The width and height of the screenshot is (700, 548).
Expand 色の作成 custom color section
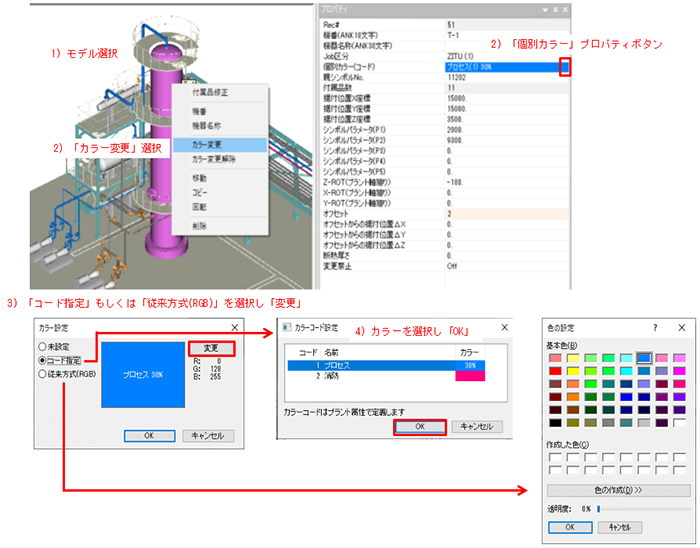(616, 491)
